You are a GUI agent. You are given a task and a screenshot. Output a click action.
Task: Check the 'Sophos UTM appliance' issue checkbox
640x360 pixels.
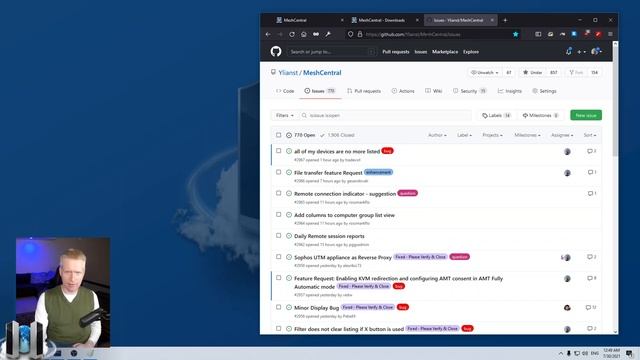[x=278, y=257]
